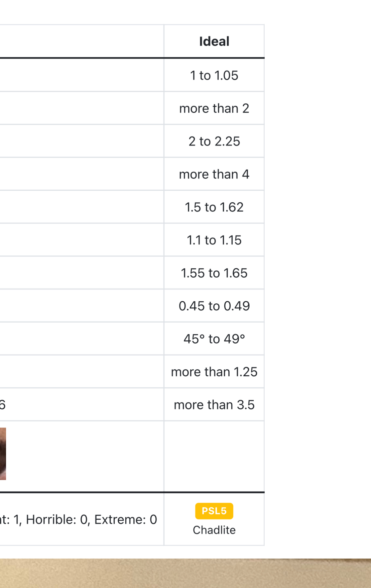Click the '1.1 to 1.15' cell
This screenshot has height=588, width=371.
pos(214,240)
